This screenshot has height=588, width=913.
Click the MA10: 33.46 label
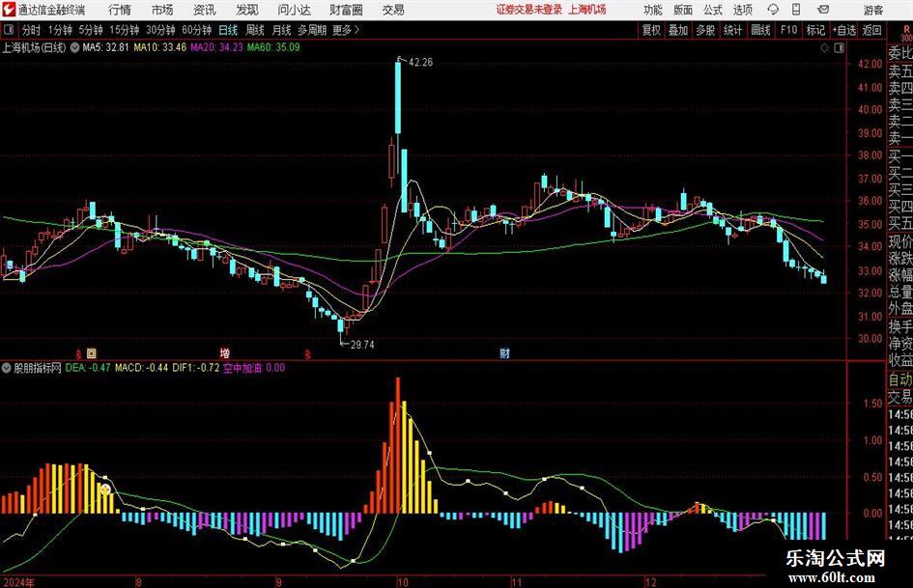(160, 47)
